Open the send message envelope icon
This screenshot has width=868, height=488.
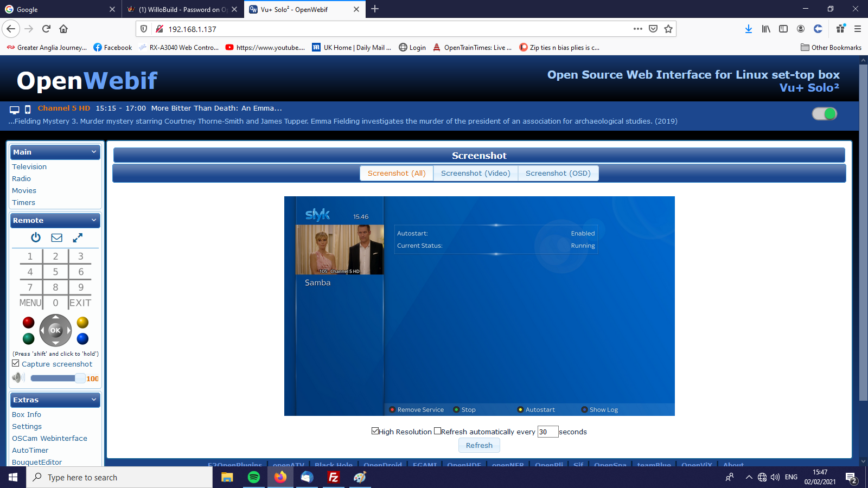point(57,237)
